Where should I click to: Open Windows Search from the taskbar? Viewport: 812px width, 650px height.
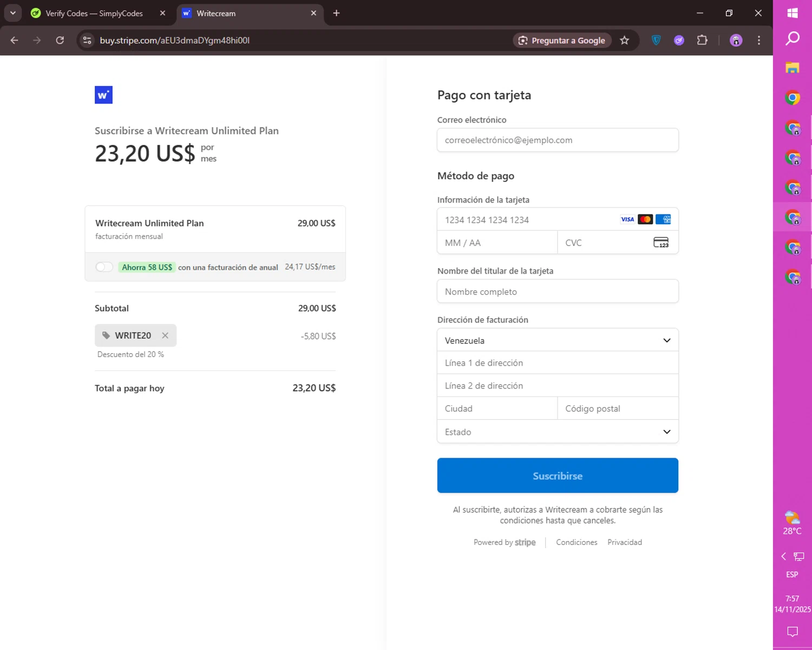click(x=793, y=38)
